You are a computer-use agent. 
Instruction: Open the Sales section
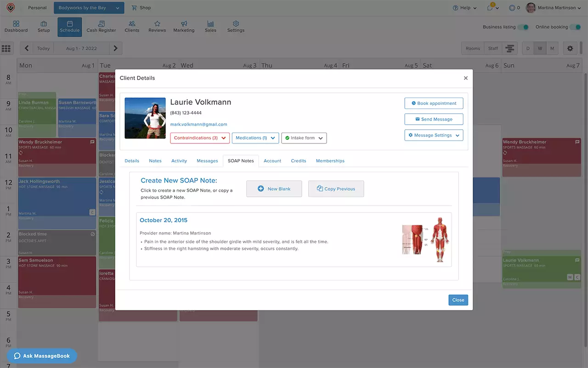[210, 26]
